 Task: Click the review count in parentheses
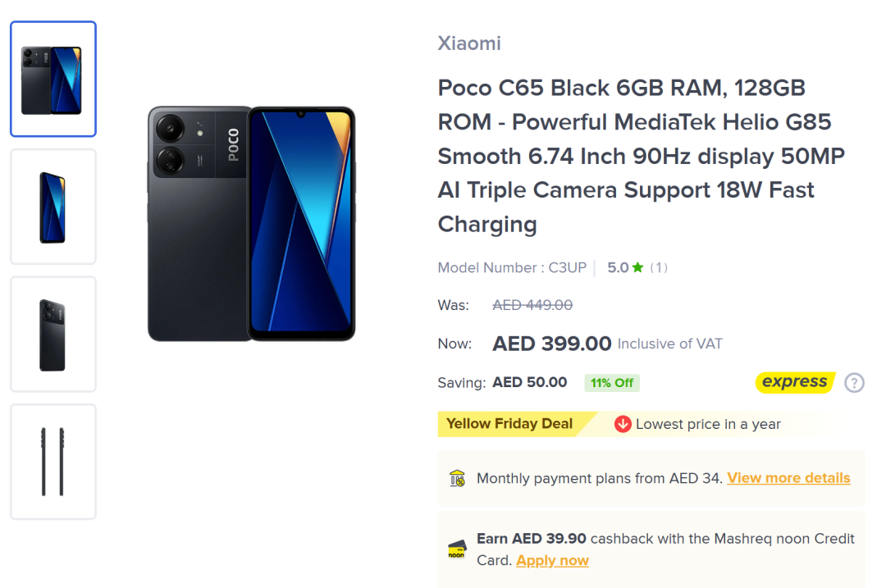coord(659,267)
